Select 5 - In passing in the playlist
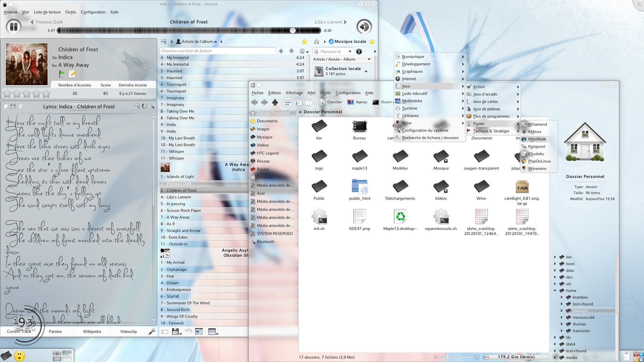This screenshot has height=362, width=644. pyautogui.click(x=203, y=204)
